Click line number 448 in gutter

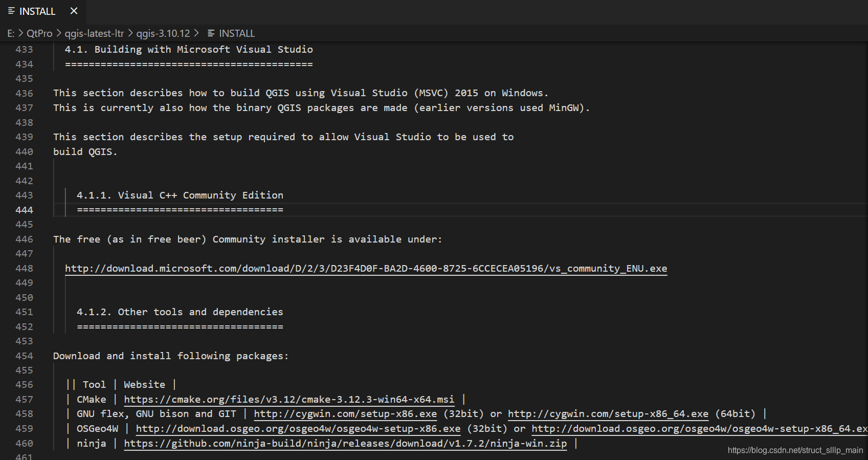pyautogui.click(x=24, y=269)
